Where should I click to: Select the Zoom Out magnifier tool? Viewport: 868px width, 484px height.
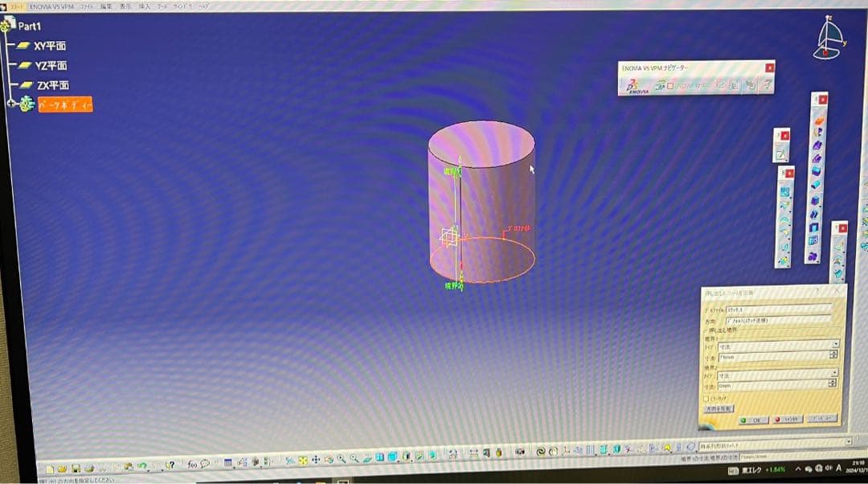pyautogui.click(x=354, y=460)
